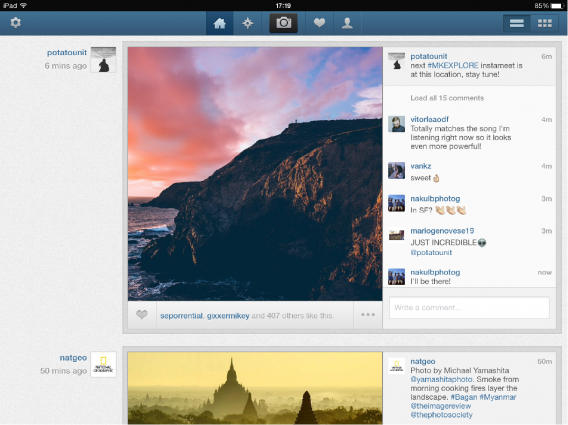
Task: Open the heart activity tab
Action: pyautogui.click(x=319, y=23)
